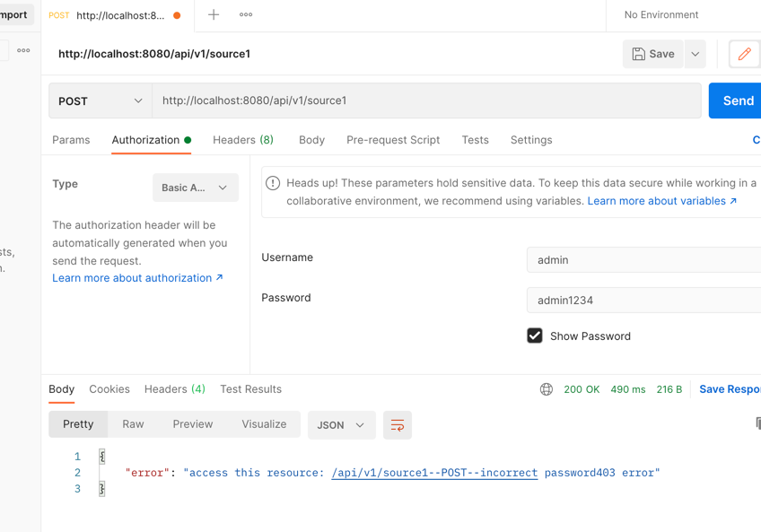Switch to the request Headers (8) tab
Viewport: 761px width, 532px height.
(242, 140)
